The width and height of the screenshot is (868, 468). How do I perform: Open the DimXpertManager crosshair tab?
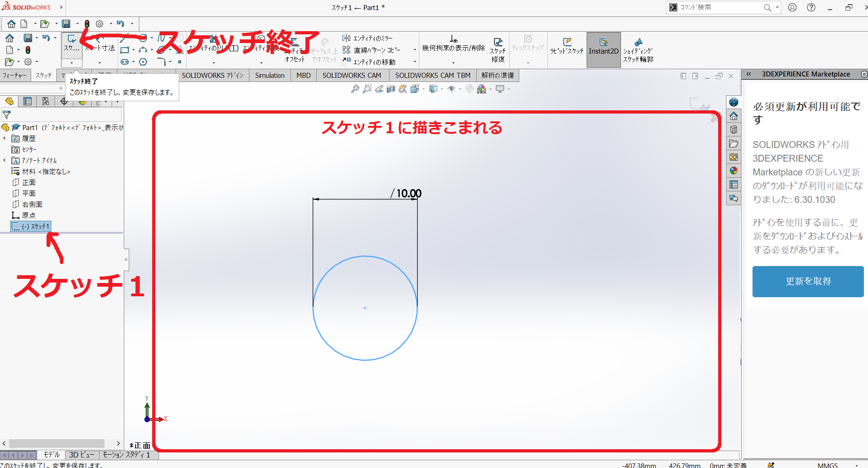(64, 101)
